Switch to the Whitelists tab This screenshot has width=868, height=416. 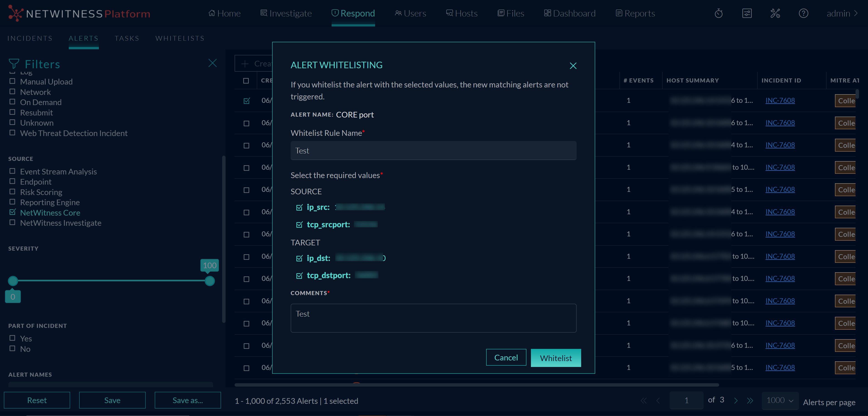pos(180,38)
